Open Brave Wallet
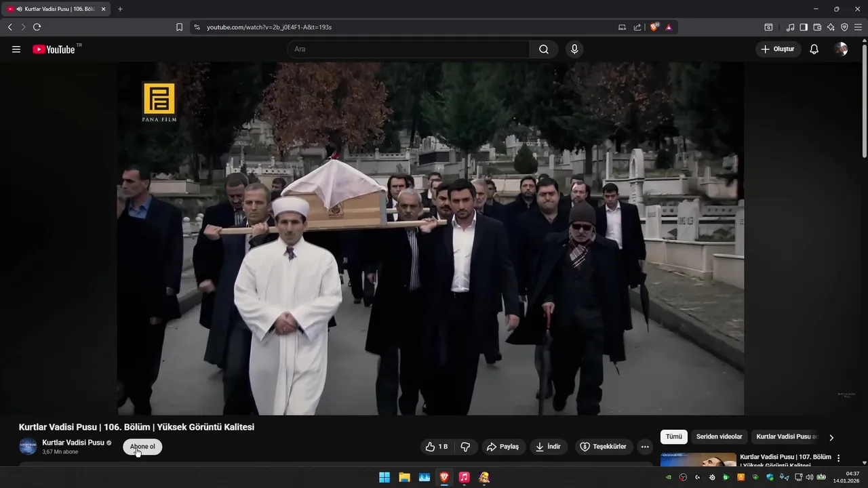Image resolution: width=868 pixels, height=488 pixels. click(x=817, y=27)
